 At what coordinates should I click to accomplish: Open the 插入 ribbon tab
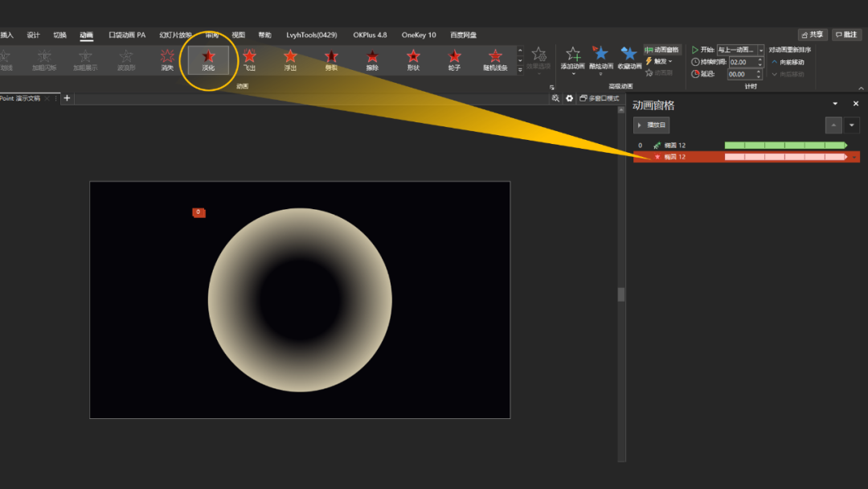click(x=6, y=35)
